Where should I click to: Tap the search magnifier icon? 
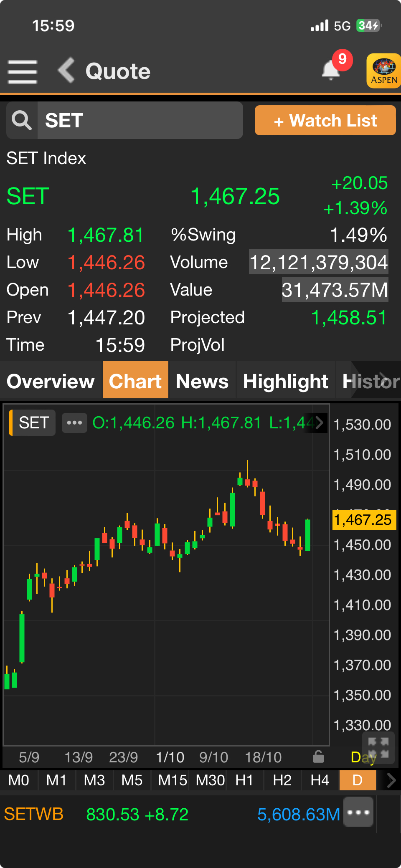click(22, 121)
